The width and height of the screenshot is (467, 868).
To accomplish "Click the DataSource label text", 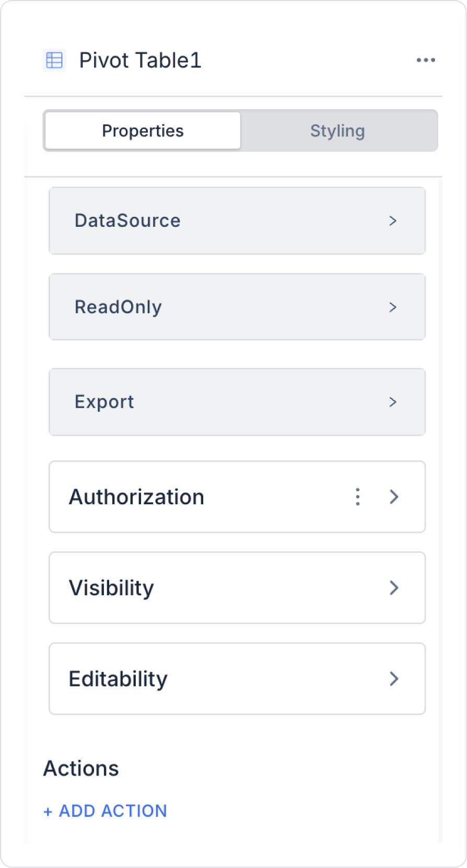I will pyautogui.click(x=127, y=221).
